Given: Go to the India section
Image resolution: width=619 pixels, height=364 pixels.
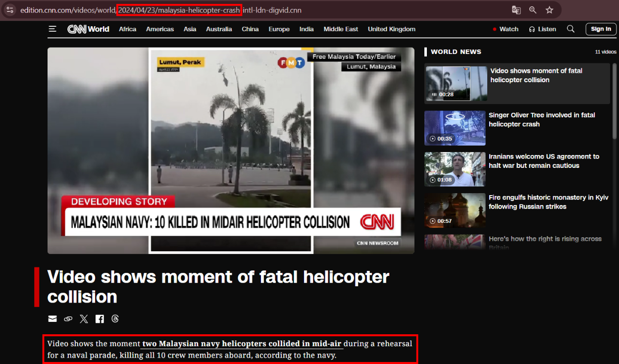Looking at the screenshot, I should [x=307, y=29].
